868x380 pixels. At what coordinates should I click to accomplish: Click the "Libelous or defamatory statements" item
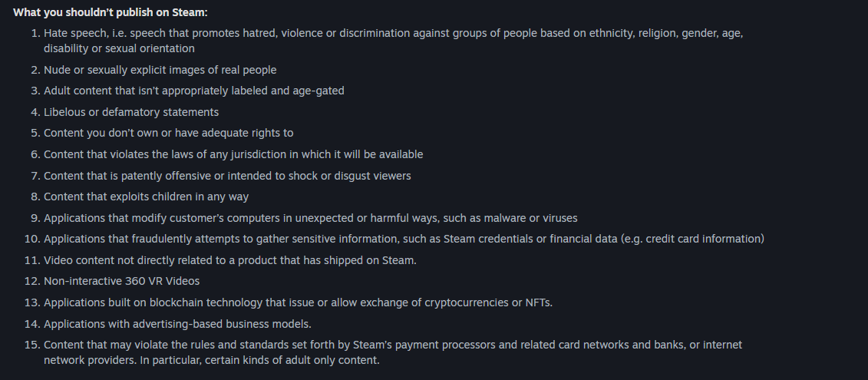[131, 112]
